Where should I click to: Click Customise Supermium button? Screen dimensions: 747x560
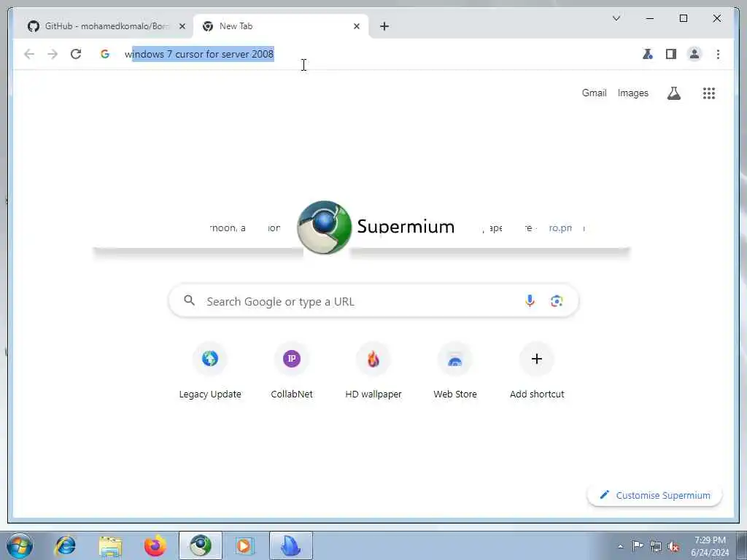[654, 495]
